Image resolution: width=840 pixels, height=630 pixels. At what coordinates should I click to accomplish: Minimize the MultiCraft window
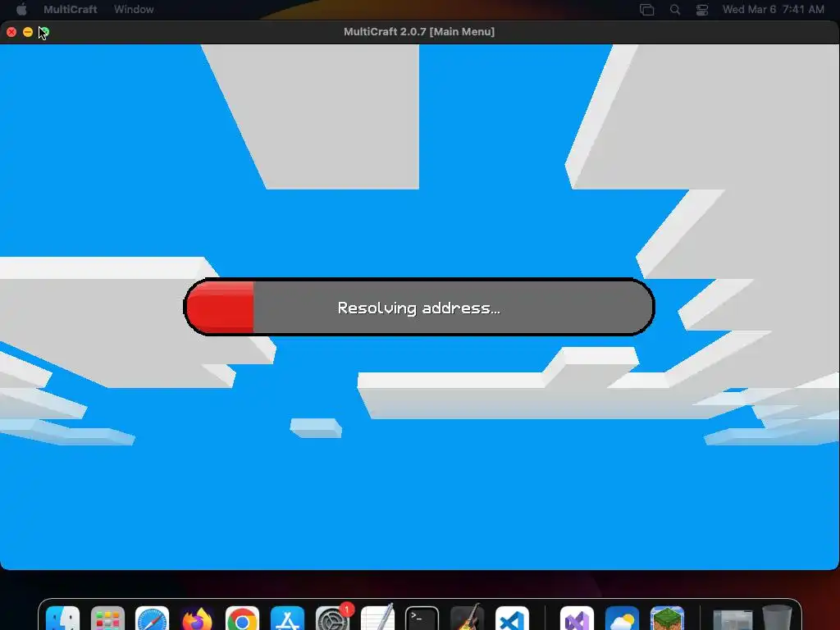[x=28, y=32]
